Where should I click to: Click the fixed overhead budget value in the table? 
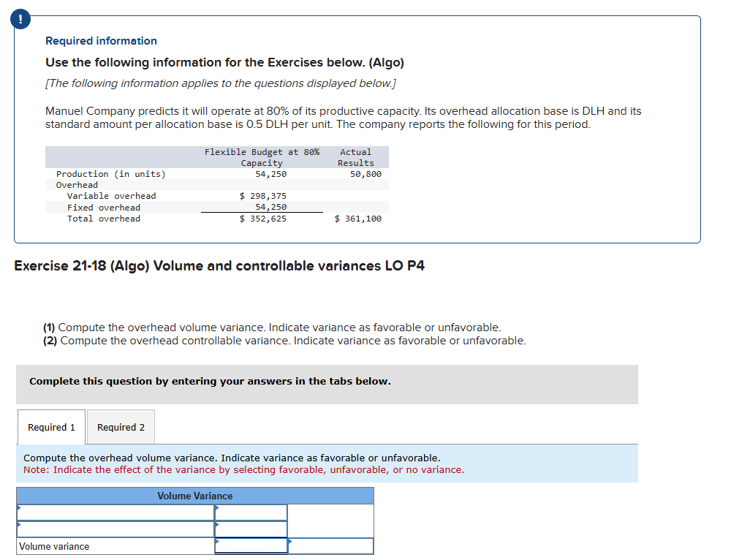tap(271, 207)
